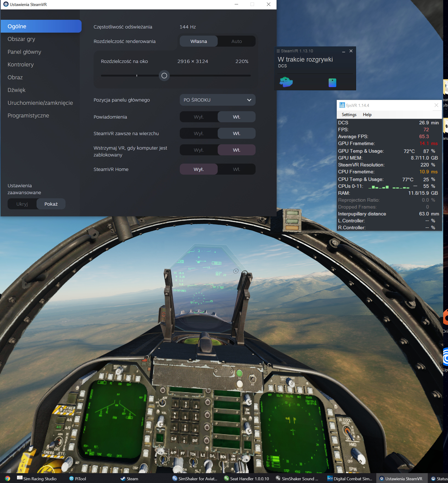Switch to Sim Racing Studio in taskbar
This screenshot has height=483, width=448.
37,479
